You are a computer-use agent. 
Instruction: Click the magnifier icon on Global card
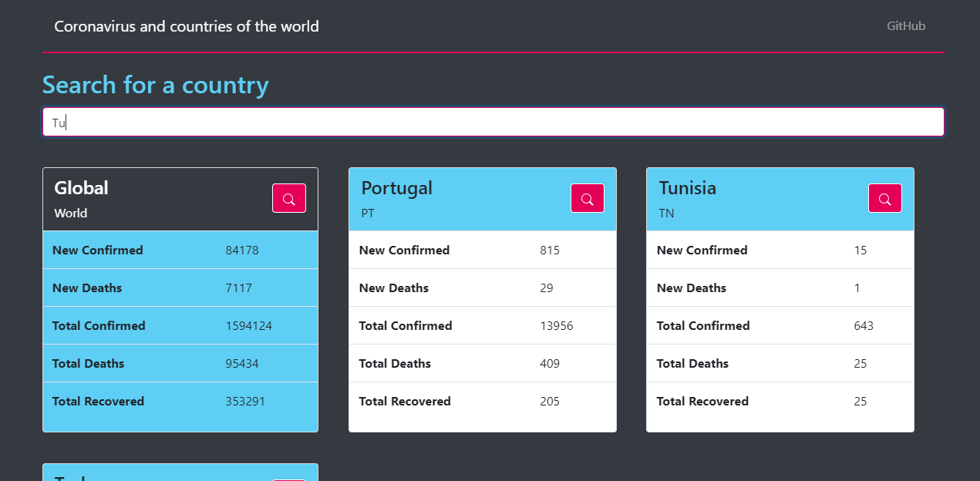tap(289, 198)
